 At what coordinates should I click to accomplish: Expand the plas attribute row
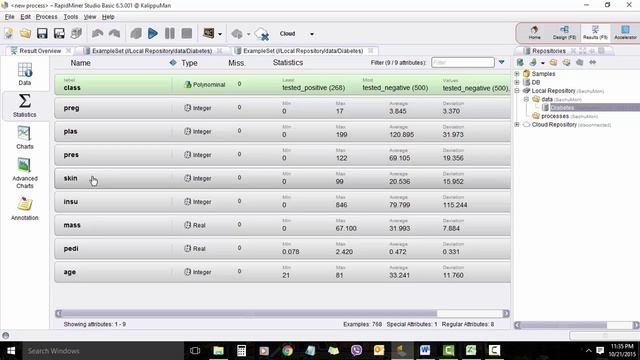(x=282, y=131)
